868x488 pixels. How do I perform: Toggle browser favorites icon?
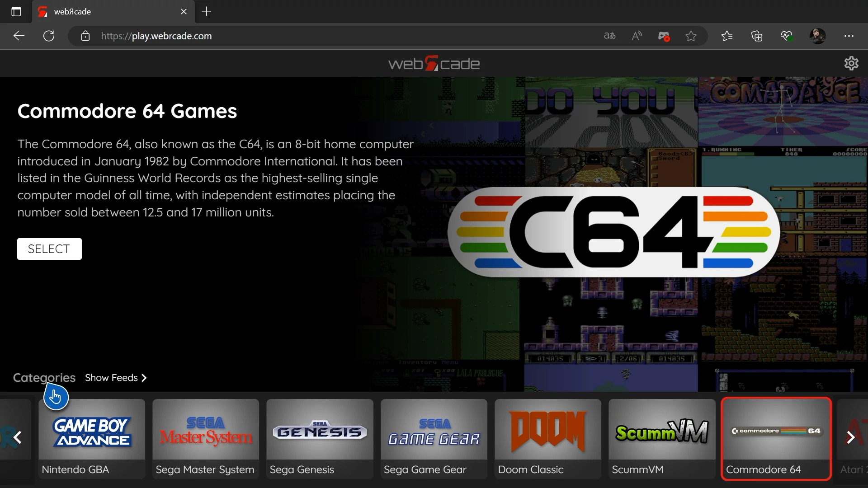point(692,36)
